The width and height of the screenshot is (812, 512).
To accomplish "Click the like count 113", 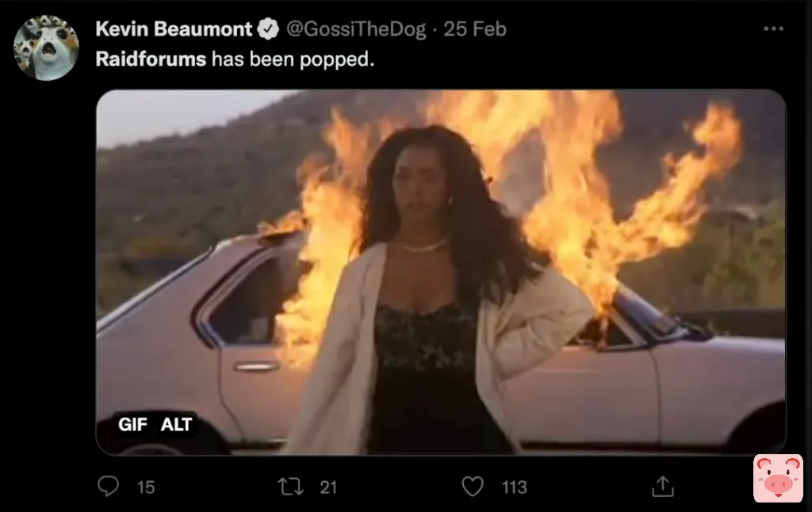I will [514, 487].
